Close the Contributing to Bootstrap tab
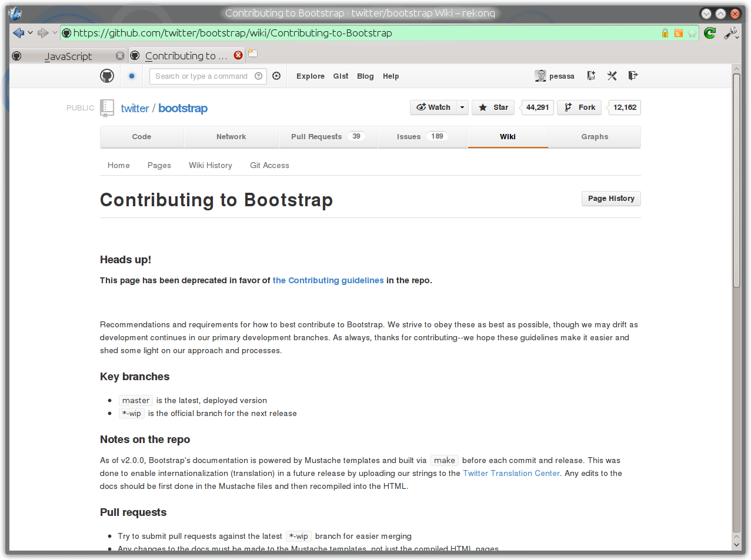The width and height of the screenshot is (751, 560). [x=238, y=55]
